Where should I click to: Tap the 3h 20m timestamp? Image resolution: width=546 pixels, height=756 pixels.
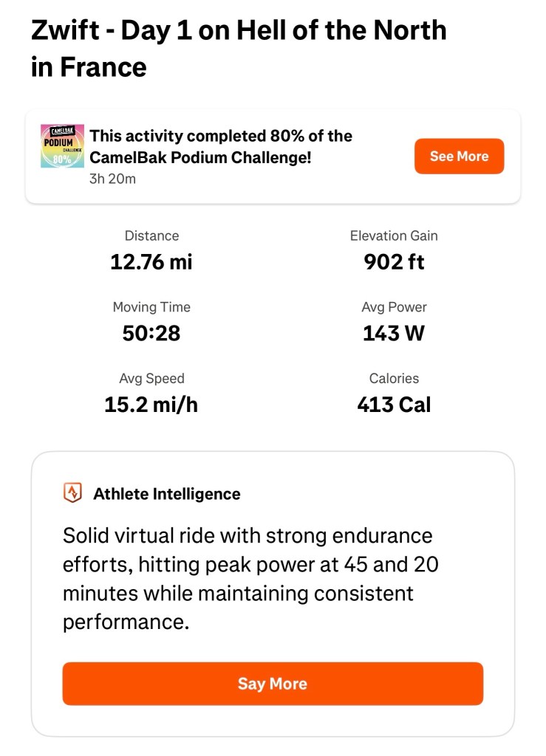click(x=112, y=179)
